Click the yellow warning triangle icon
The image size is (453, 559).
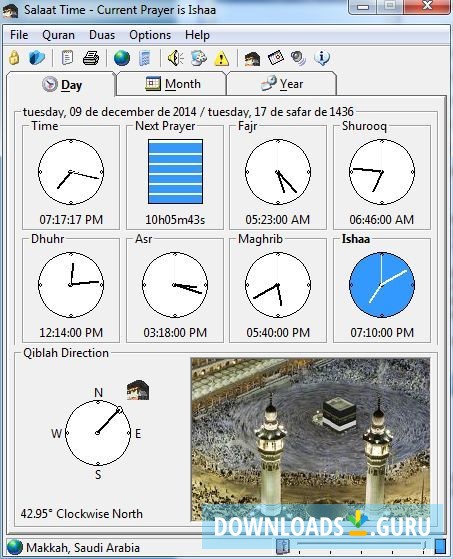pos(221,58)
